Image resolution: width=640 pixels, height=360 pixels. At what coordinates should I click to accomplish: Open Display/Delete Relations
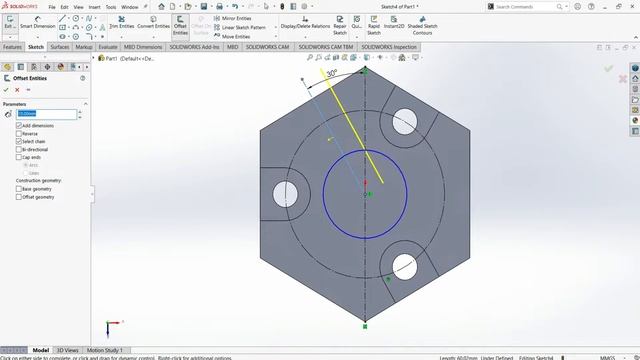305,22
